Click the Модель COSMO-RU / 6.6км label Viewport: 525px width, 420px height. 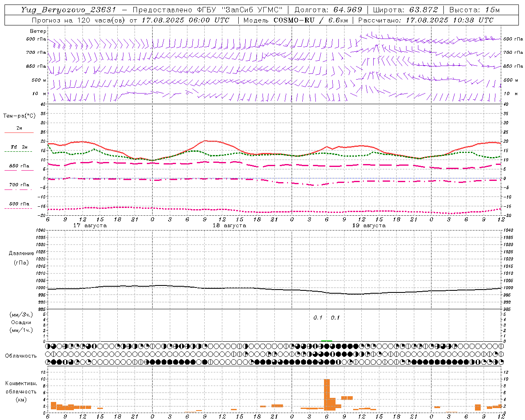click(295, 20)
